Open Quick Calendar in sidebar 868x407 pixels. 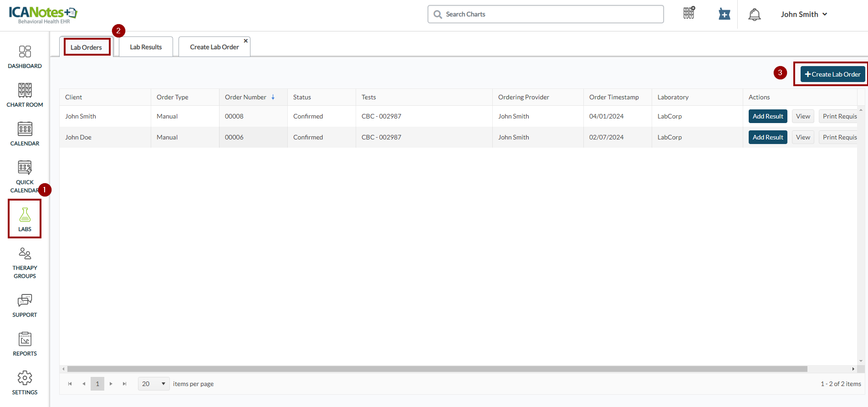(x=25, y=176)
